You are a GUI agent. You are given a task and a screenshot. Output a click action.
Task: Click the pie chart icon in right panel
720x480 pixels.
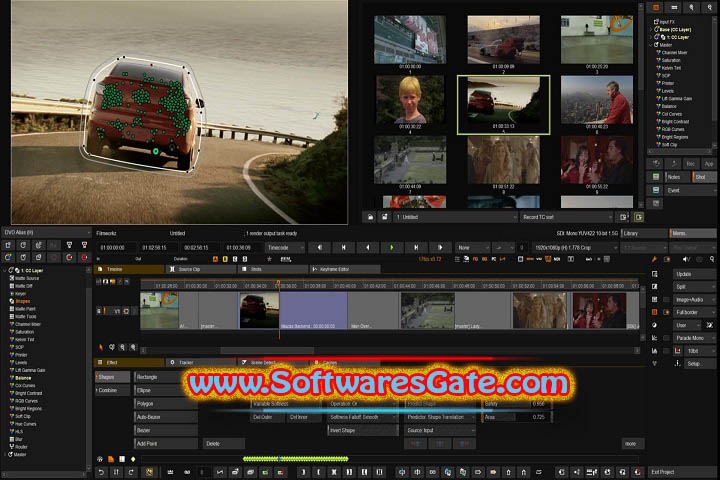pyautogui.click(x=655, y=325)
